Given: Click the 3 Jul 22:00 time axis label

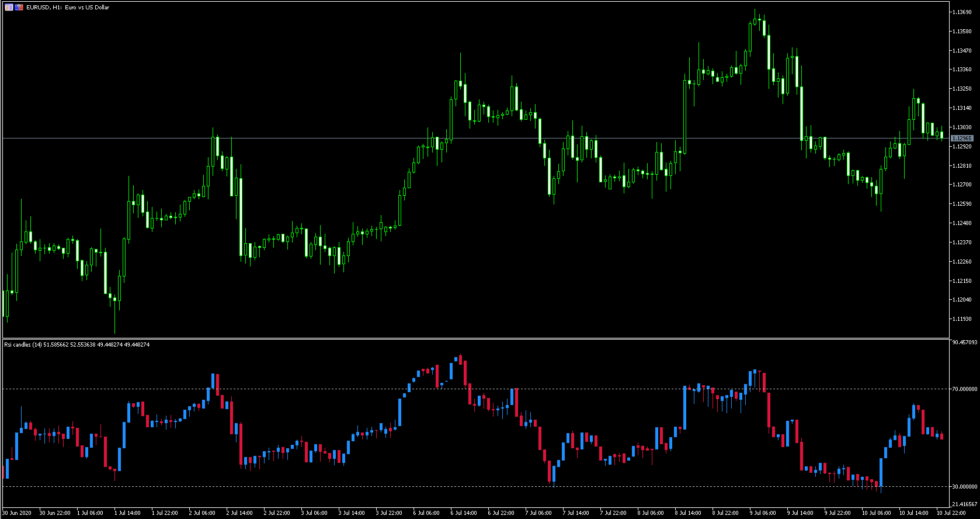Looking at the screenshot, I should pos(390,513).
